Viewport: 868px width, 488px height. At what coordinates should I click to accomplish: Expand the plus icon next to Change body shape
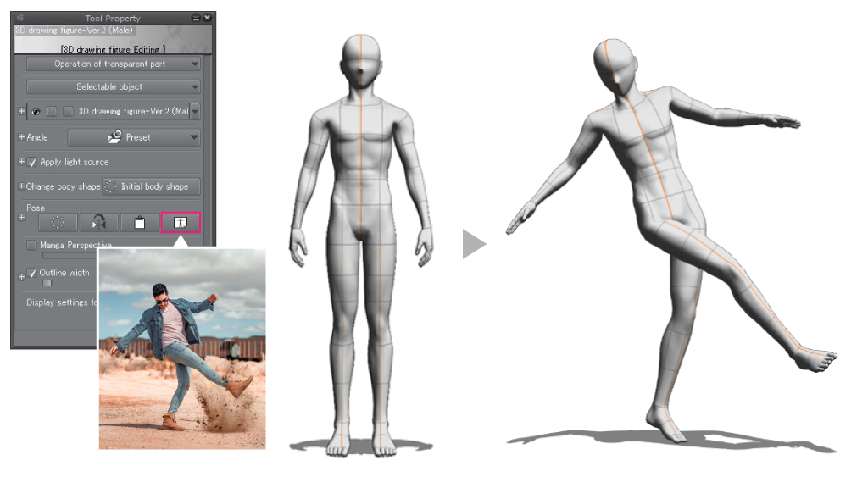coord(21,186)
